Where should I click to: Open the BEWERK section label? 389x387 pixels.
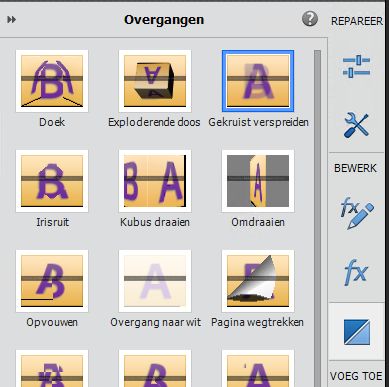pyautogui.click(x=355, y=168)
